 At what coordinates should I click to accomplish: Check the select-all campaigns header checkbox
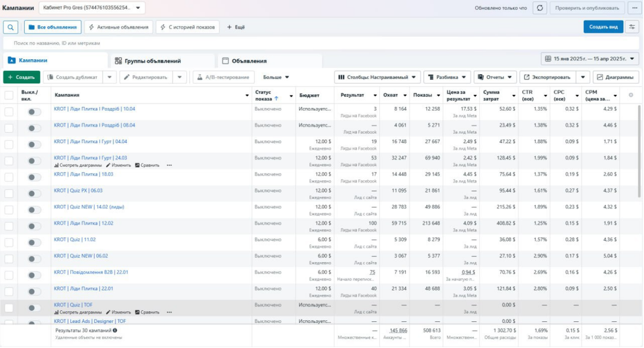coord(9,95)
